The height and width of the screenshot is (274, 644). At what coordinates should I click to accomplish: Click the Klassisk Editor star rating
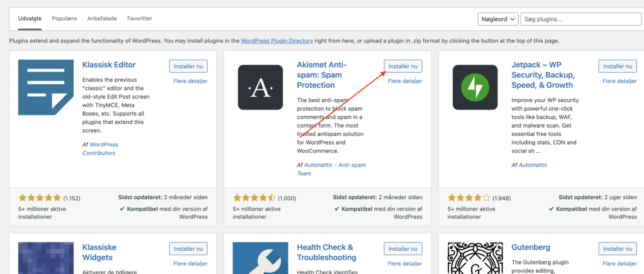point(40,198)
